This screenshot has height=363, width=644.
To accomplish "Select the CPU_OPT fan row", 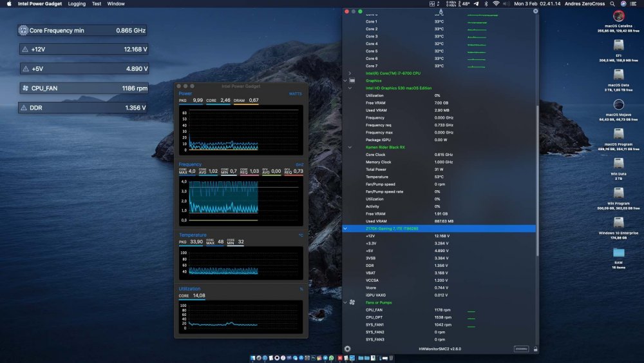I will point(439,317).
